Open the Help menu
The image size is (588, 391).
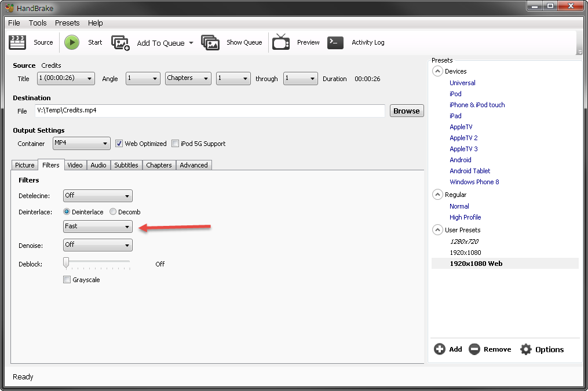coord(95,23)
